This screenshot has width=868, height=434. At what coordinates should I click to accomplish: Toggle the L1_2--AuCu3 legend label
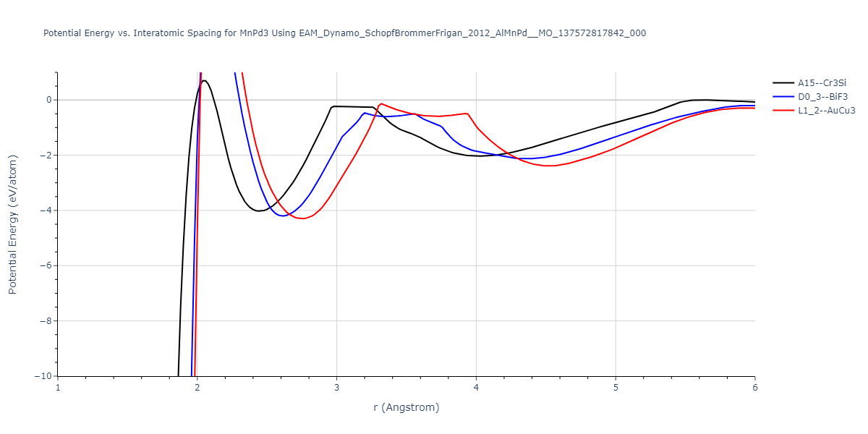pos(826,111)
